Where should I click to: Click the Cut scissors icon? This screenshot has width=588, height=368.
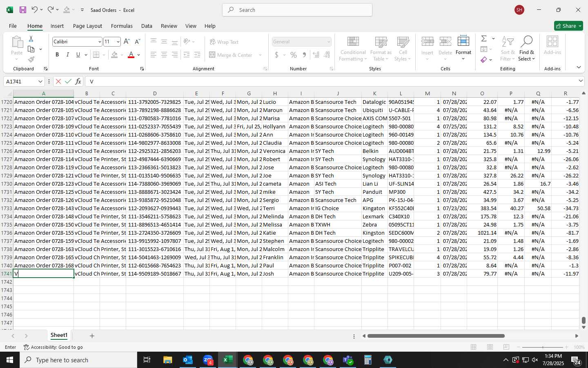coord(31,38)
